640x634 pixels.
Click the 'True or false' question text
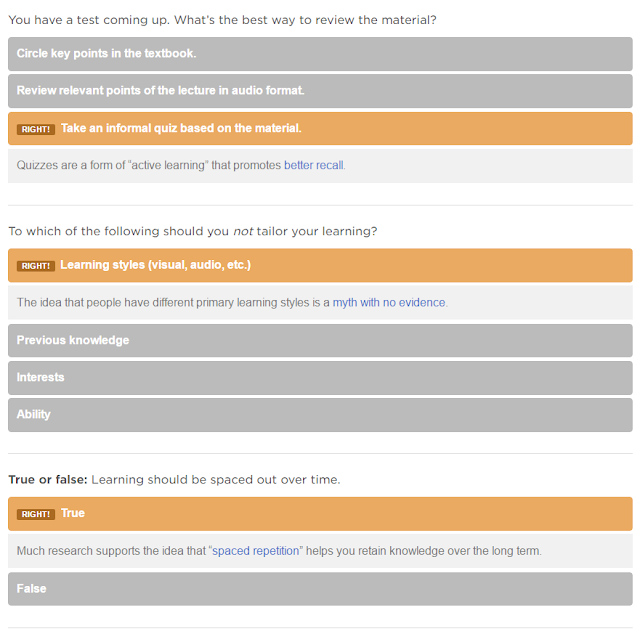click(174, 480)
